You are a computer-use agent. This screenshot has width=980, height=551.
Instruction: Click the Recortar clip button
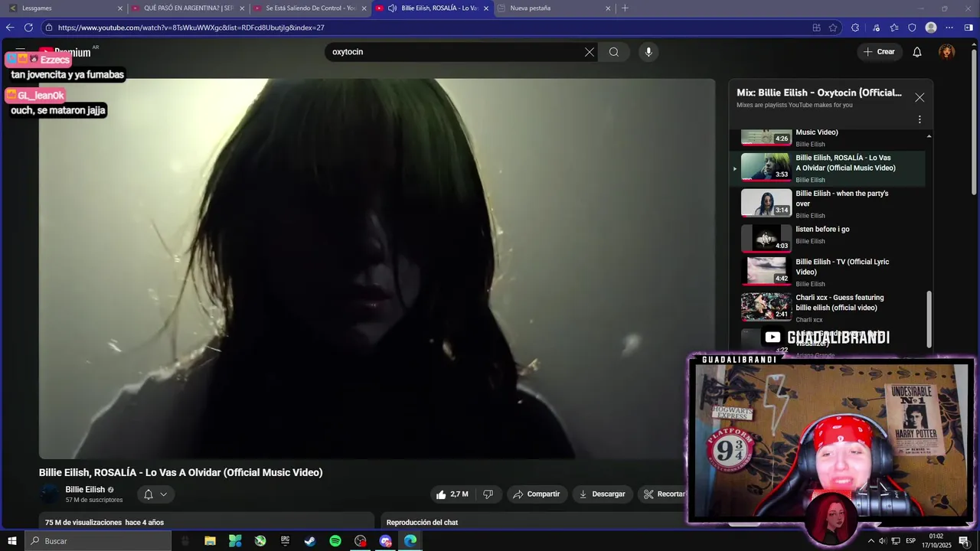click(x=664, y=494)
